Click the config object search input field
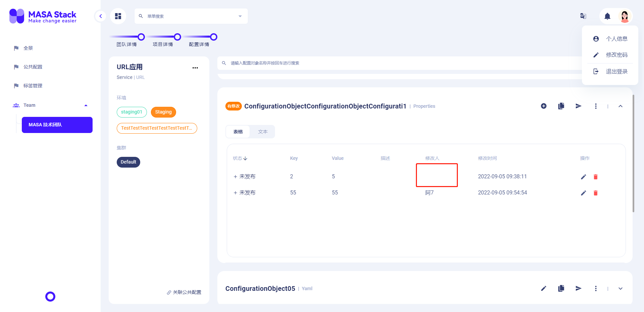The height and width of the screenshot is (312, 644). point(335,63)
